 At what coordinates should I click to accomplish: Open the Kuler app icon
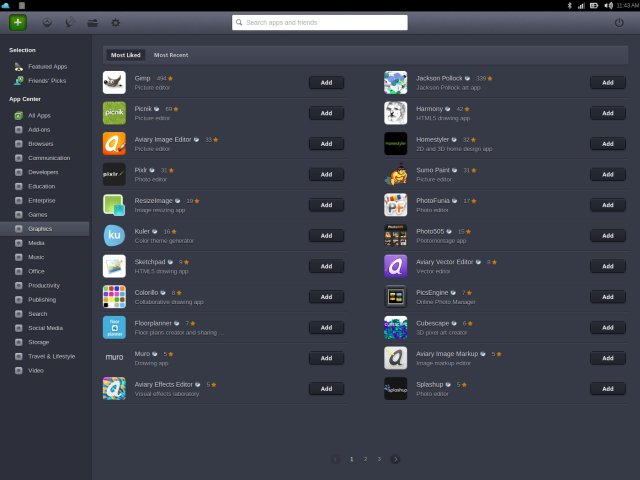(114, 236)
